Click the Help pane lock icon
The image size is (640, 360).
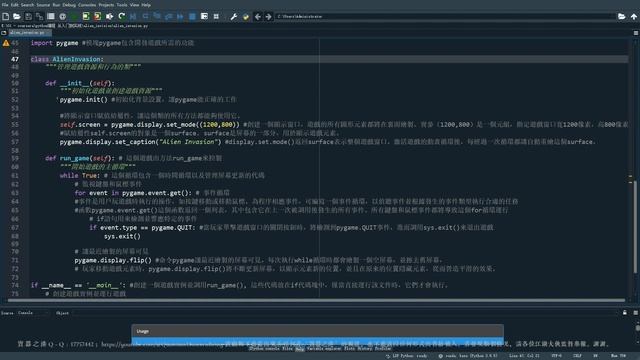click(x=624, y=313)
